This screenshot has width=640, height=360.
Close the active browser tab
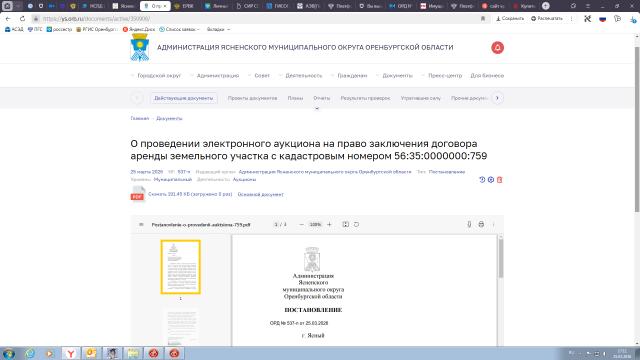pos(165,6)
